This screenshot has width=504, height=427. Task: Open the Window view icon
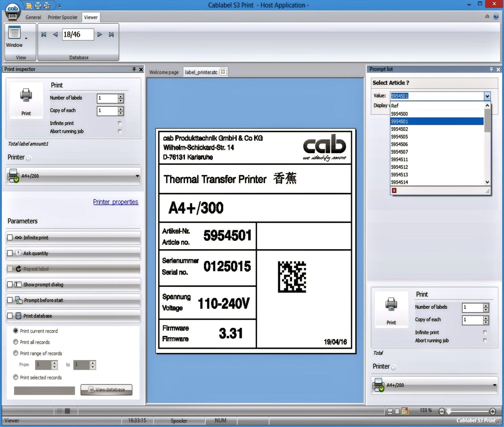14,32
